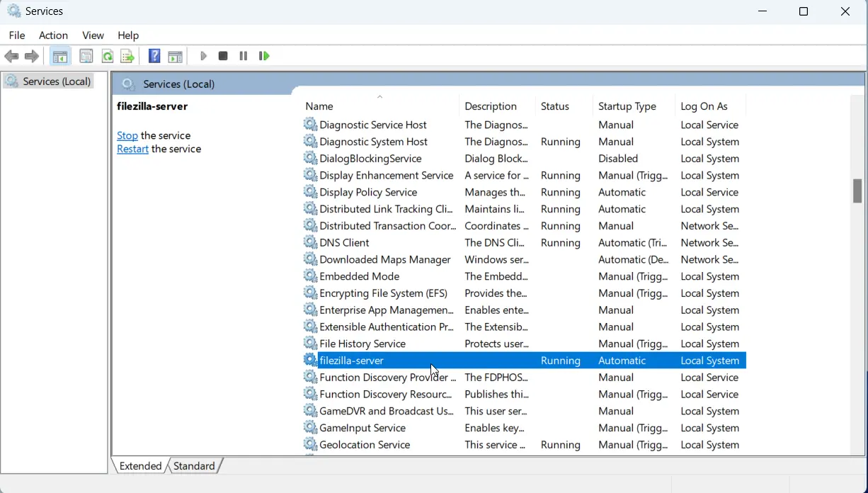Select the GameInput Service name

click(362, 428)
